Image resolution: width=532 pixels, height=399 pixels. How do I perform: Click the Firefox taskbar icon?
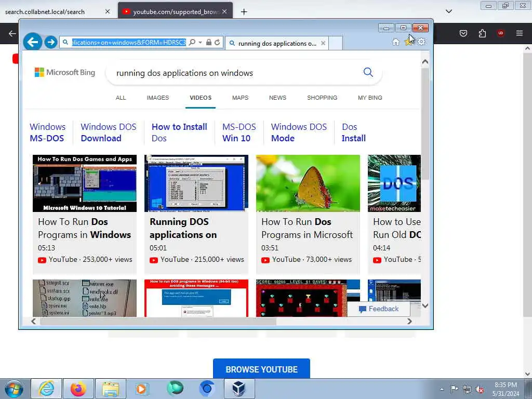click(78, 389)
